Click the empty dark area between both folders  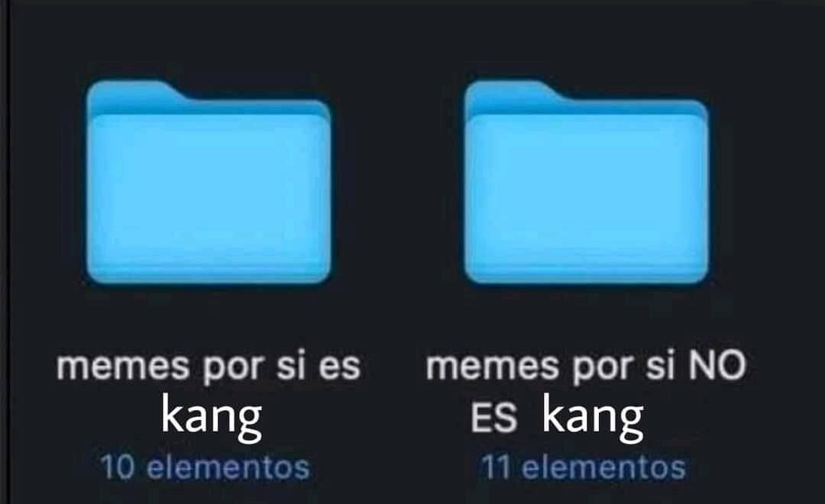tap(398, 182)
